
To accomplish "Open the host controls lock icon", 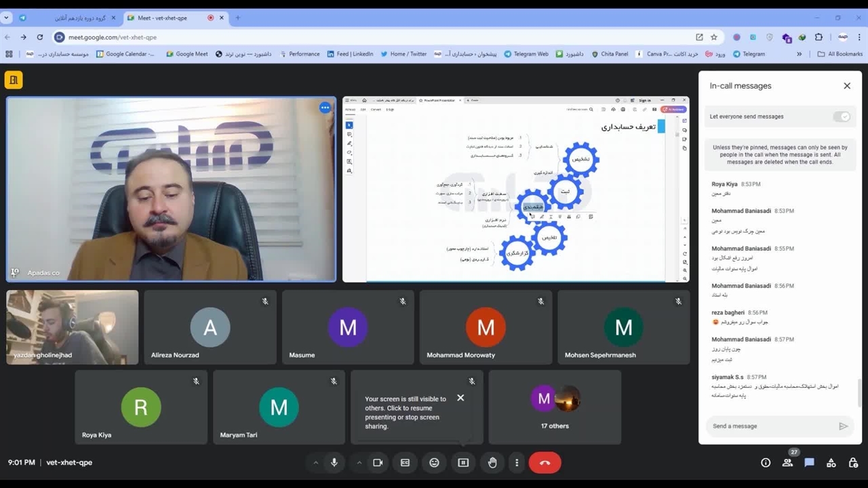I will click(x=853, y=463).
